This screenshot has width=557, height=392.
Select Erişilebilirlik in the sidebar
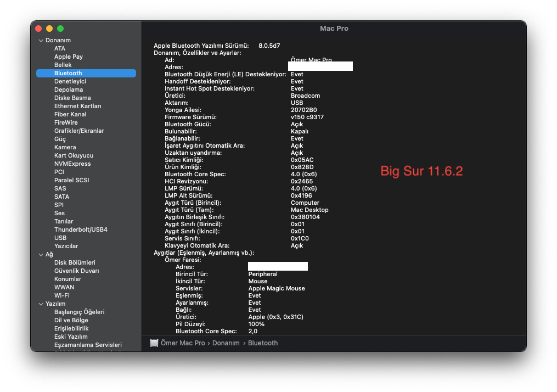point(71,328)
